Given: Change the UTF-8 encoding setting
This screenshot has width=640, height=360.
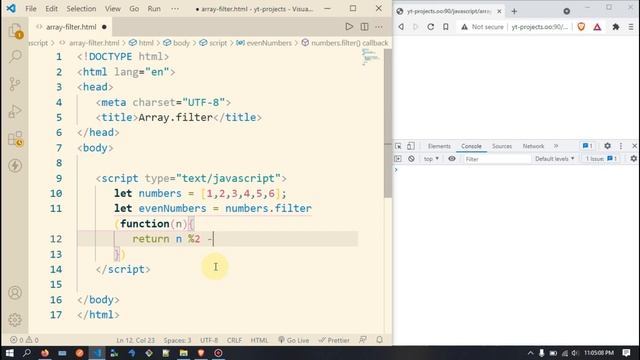Looking at the screenshot, I should [x=209, y=340].
